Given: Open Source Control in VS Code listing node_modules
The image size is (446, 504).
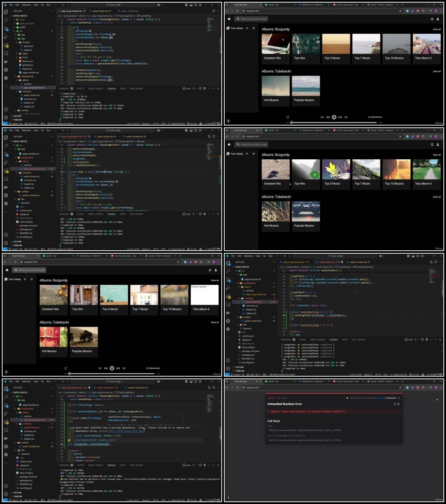Looking at the screenshot, I should (x=6, y=28).
